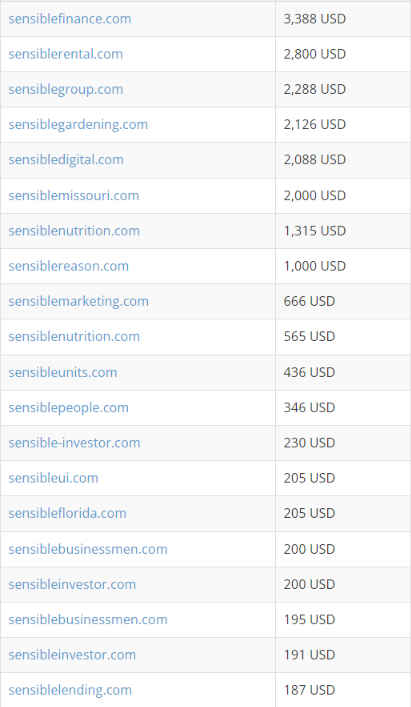Open the sensiblerental.com domain link

pyautogui.click(x=65, y=54)
